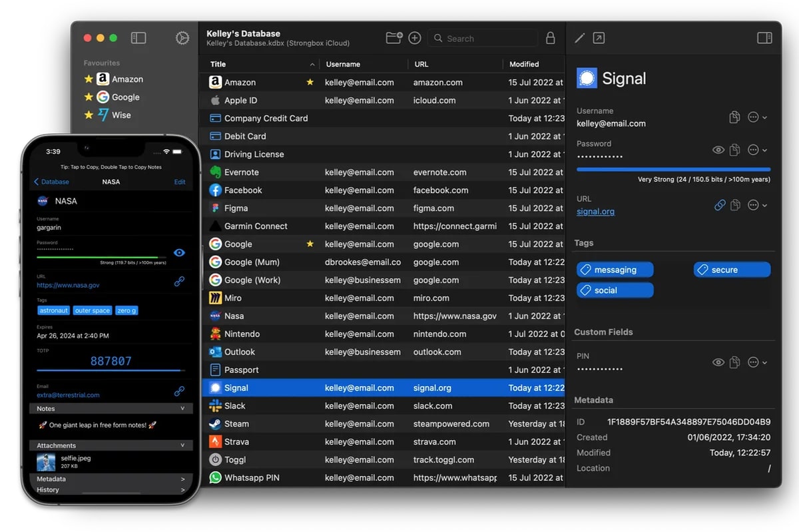
Task: Open settings via the gear icon
Action: [x=182, y=38]
